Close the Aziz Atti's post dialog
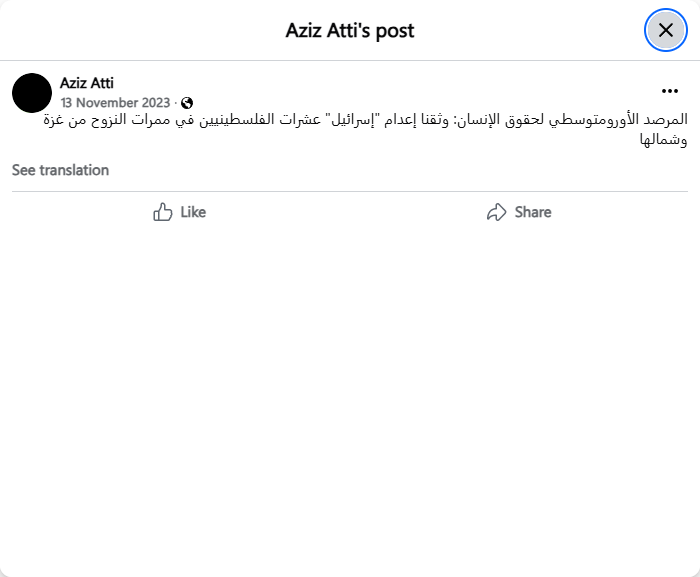The image size is (700, 577). click(665, 30)
